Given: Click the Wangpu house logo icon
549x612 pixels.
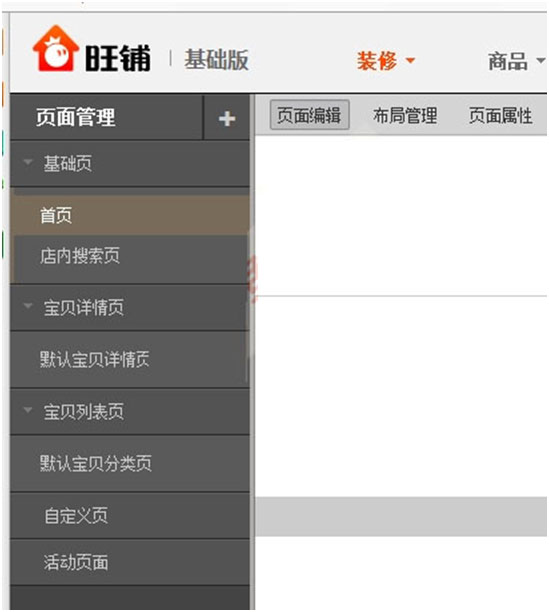Looking at the screenshot, I should point(56,48).
